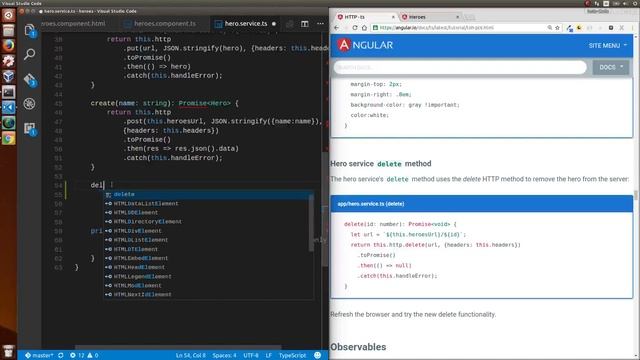Choose HTMLDataListElement in autocomplete list
The image size is (640, 360).
208,203
